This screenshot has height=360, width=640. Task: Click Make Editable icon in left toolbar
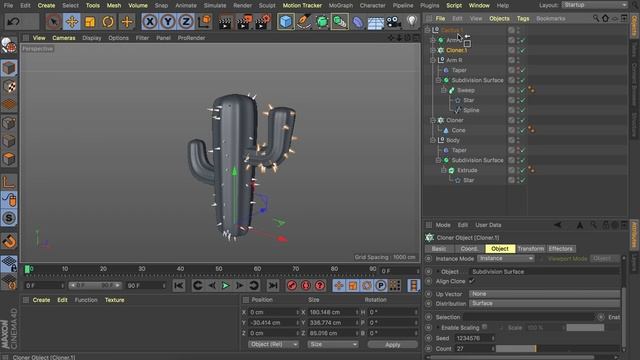click(x=9, y=46)
